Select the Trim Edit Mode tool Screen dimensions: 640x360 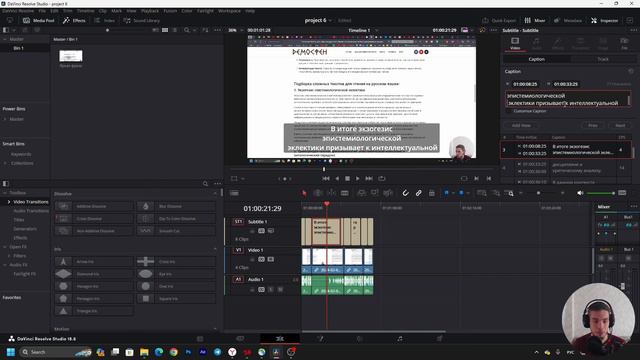pos(318,193)
